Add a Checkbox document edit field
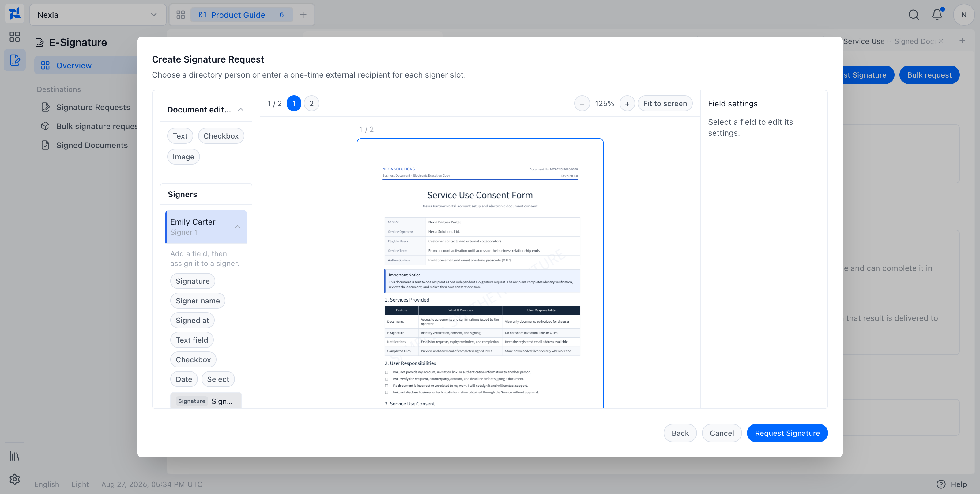 pos(221,136)
